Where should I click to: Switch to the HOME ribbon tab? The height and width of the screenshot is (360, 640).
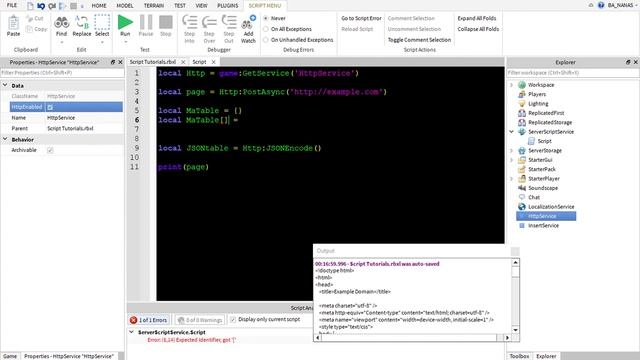(x=99, y=6)
